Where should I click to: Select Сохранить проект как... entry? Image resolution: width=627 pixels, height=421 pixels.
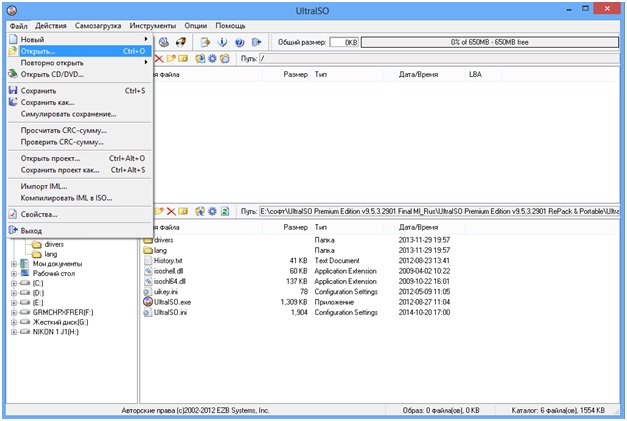tap(80, 170)
